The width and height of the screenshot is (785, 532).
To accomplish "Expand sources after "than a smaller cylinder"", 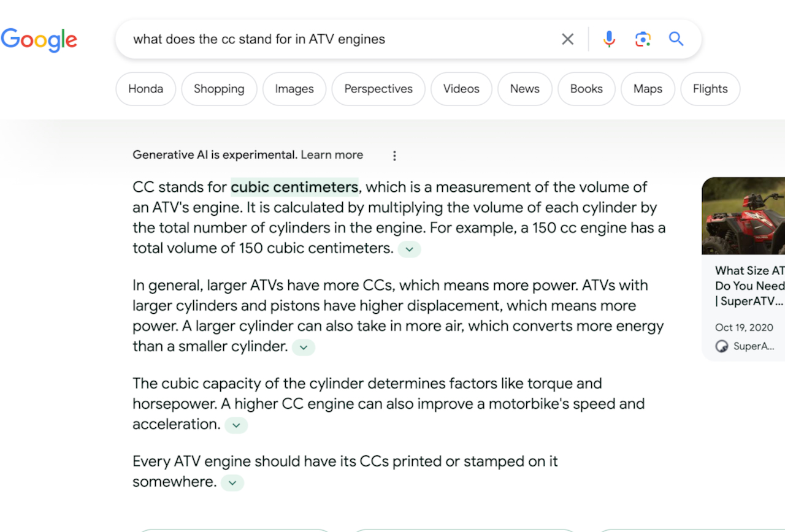I will click(x=303, y=348).
